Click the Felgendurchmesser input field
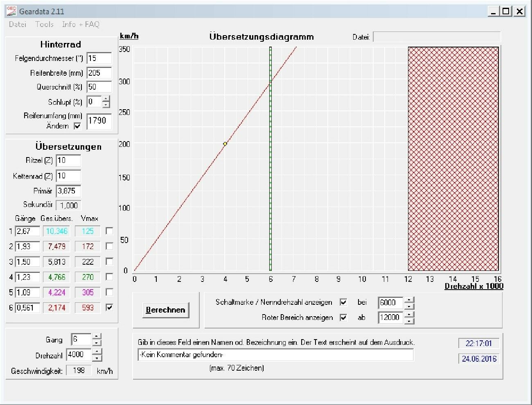 coord(99,59)
